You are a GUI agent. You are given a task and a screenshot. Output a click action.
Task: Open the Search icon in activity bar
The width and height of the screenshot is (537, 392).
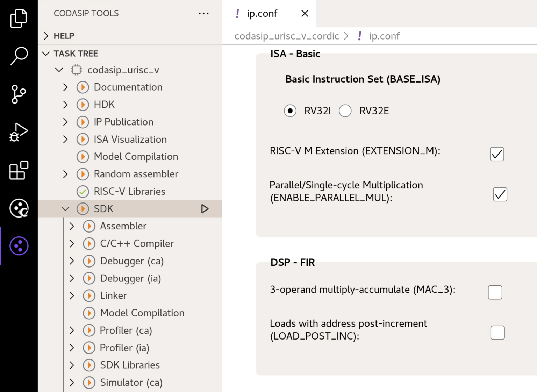(x=19, y=56)
